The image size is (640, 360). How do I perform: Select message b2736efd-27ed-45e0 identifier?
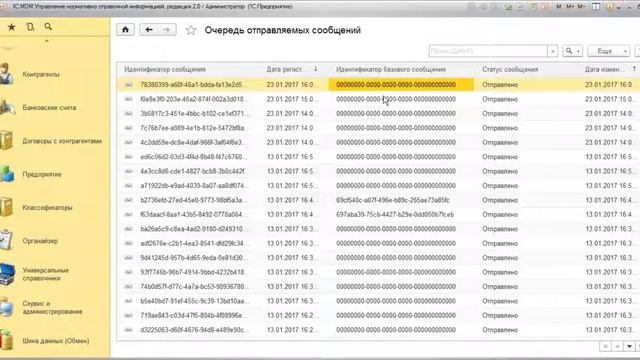tap(194, 200)
